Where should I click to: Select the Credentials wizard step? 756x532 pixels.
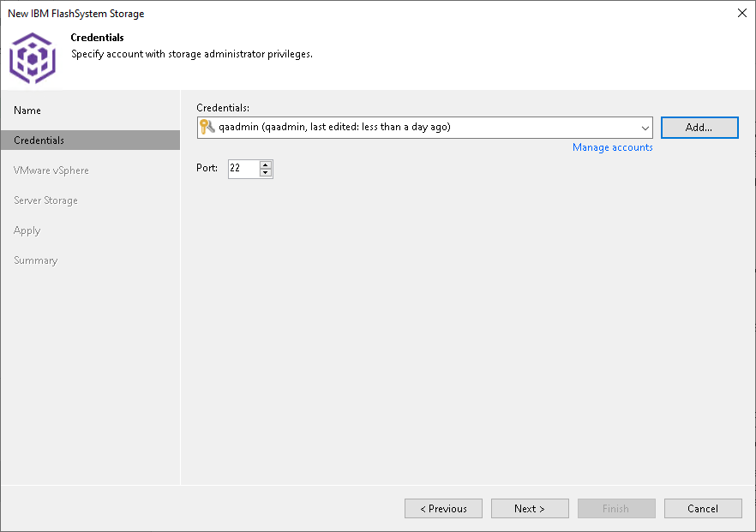(x=90, y=140)
